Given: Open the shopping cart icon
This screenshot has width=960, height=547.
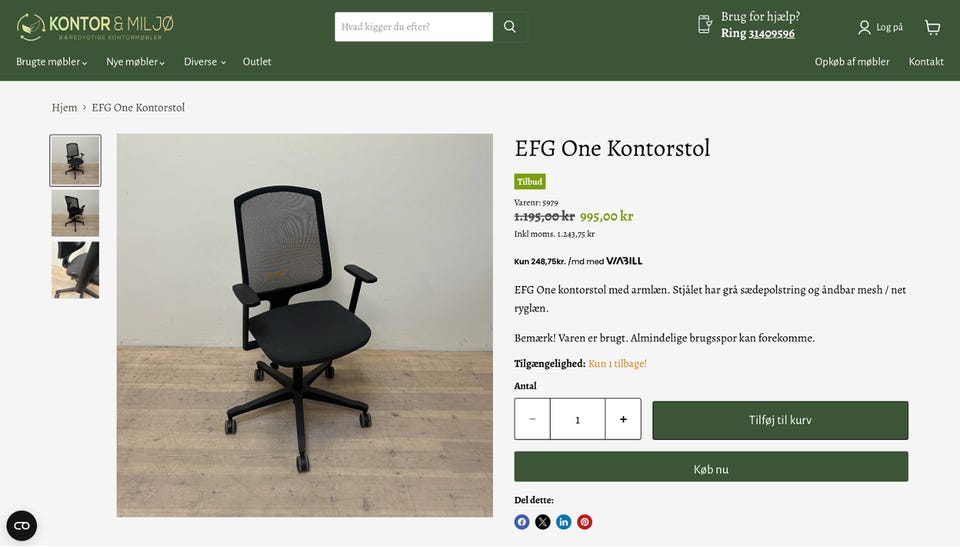Looking at the screenshot, I should pos(932,27).
